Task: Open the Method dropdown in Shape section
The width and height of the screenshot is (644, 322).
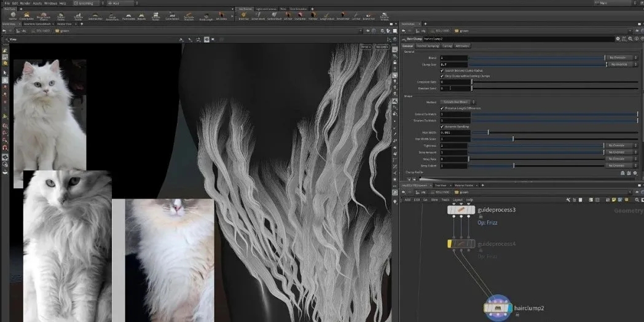Action: click(x=458, y=102)
